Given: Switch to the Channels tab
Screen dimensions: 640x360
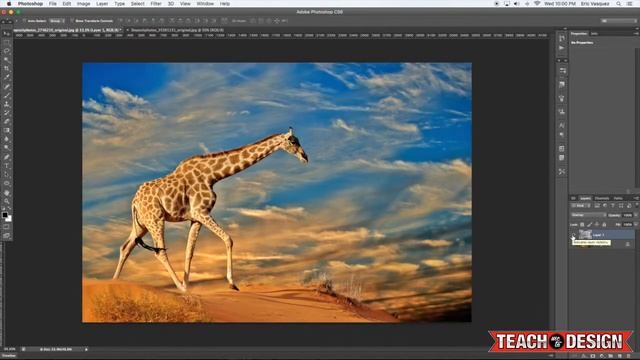Looking at the screenshot, I should [x=602, y=198].
